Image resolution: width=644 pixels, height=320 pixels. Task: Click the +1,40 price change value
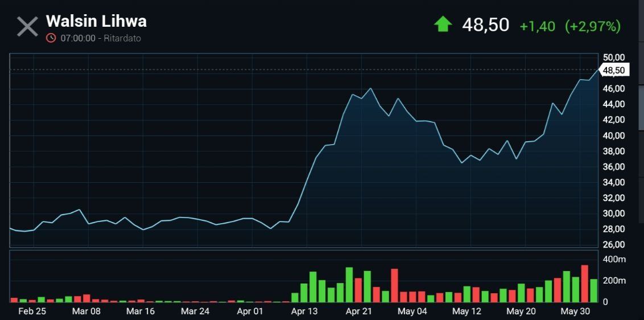pos(537,26)
